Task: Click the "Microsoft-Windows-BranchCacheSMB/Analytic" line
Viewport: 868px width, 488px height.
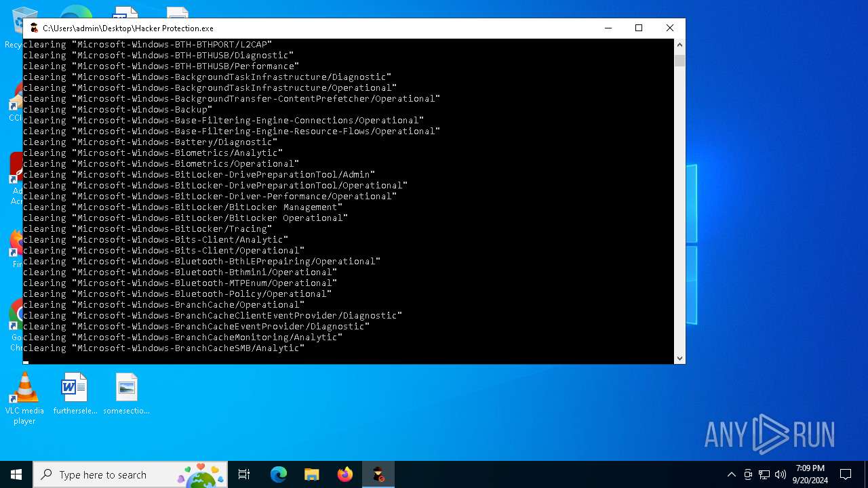Action: pyautogui.click(x=164, y=348)
